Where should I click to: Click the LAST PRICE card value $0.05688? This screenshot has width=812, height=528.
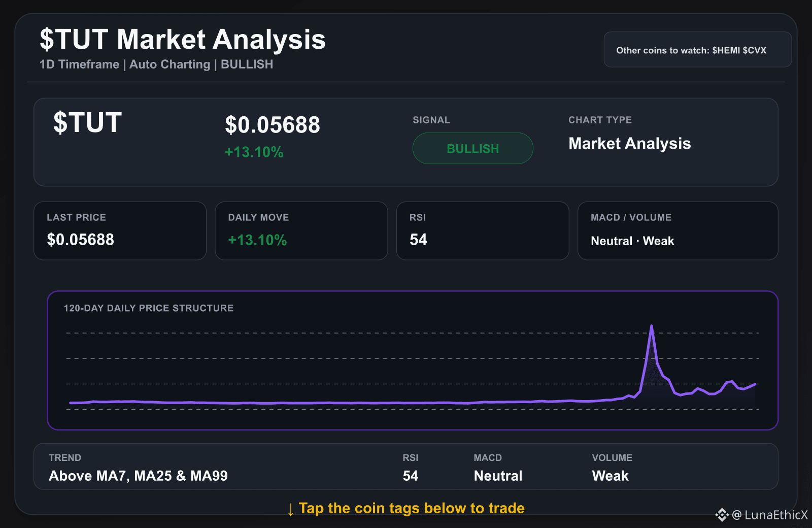80,240
